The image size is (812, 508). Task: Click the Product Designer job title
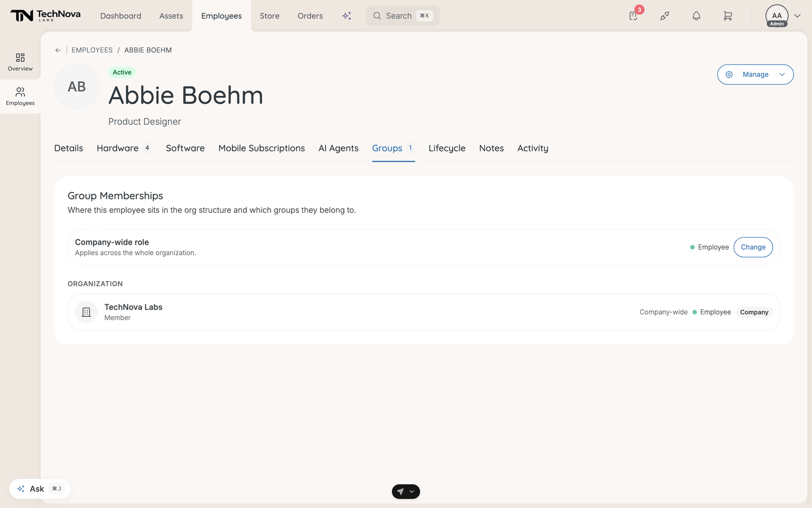click(x=144, y=121)
